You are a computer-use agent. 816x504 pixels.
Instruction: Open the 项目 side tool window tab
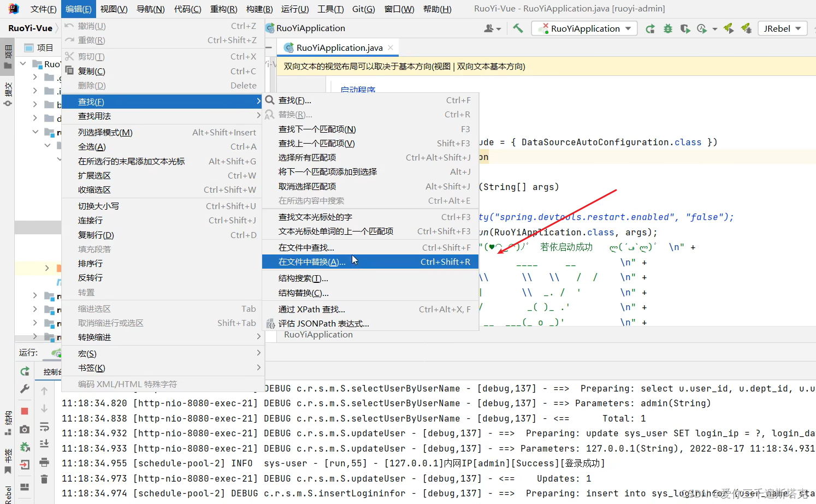point(8,57)
